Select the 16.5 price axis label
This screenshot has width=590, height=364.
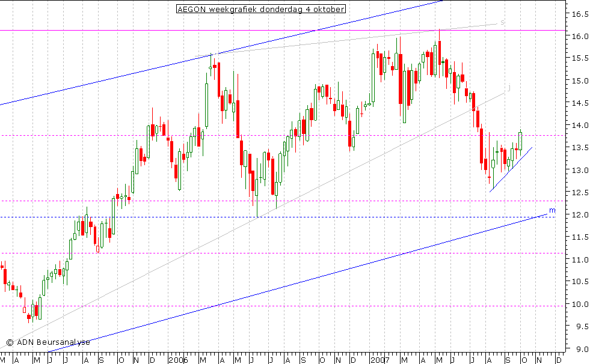[x=580, y=14]
